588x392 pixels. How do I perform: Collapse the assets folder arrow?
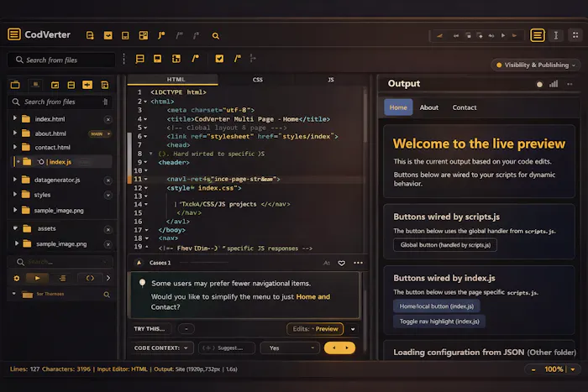(15, 227)
